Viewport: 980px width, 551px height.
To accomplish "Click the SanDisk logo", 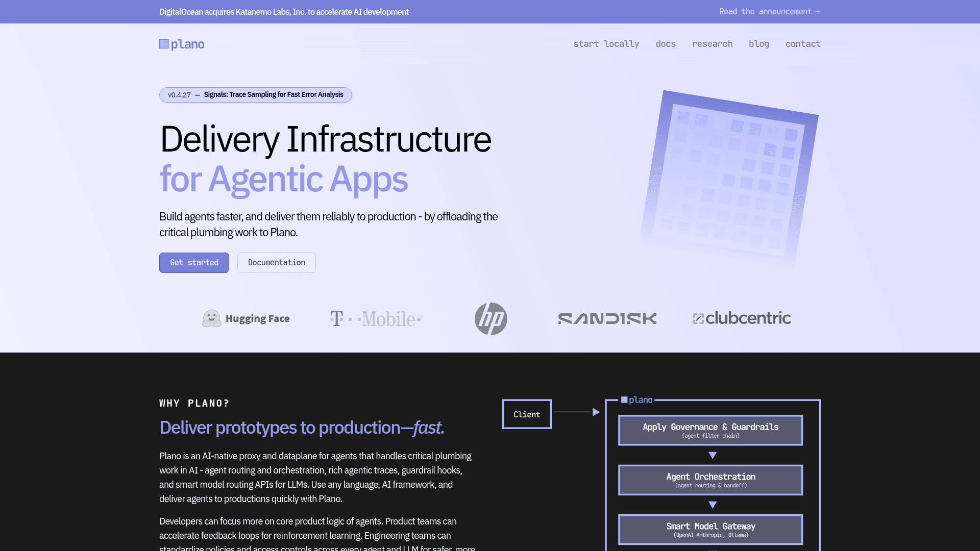I will pyautogui.click(x=607, y=318).
